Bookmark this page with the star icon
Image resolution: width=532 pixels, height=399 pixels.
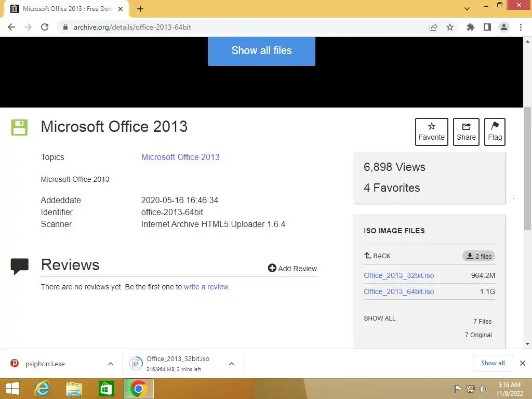coord(449,27)
